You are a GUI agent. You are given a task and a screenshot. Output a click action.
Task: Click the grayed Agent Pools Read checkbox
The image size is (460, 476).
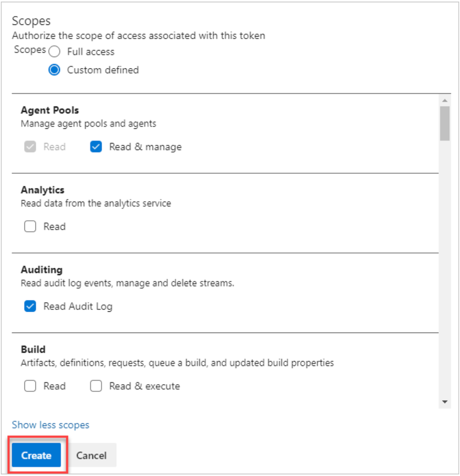(31, 147)
